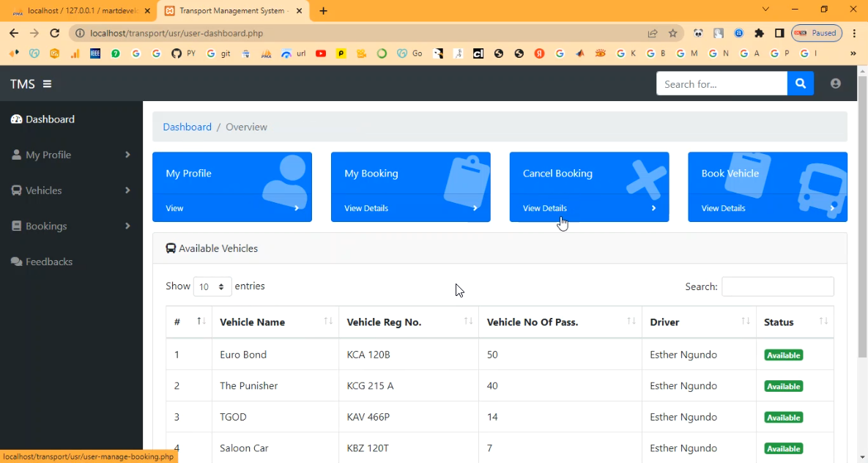Open the browser extensions puzzle icon
868x463 pixels.
[759, 33]
